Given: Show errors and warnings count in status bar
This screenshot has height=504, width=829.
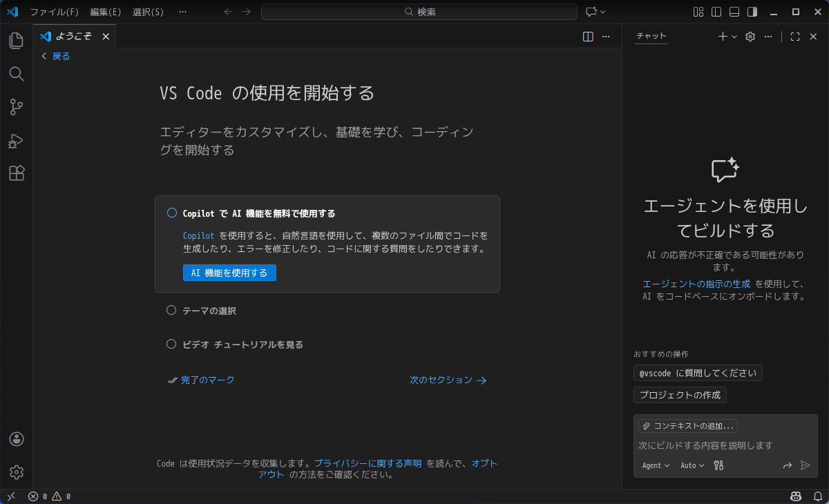Looking at the screenshot, I should (x=49, y=496).
